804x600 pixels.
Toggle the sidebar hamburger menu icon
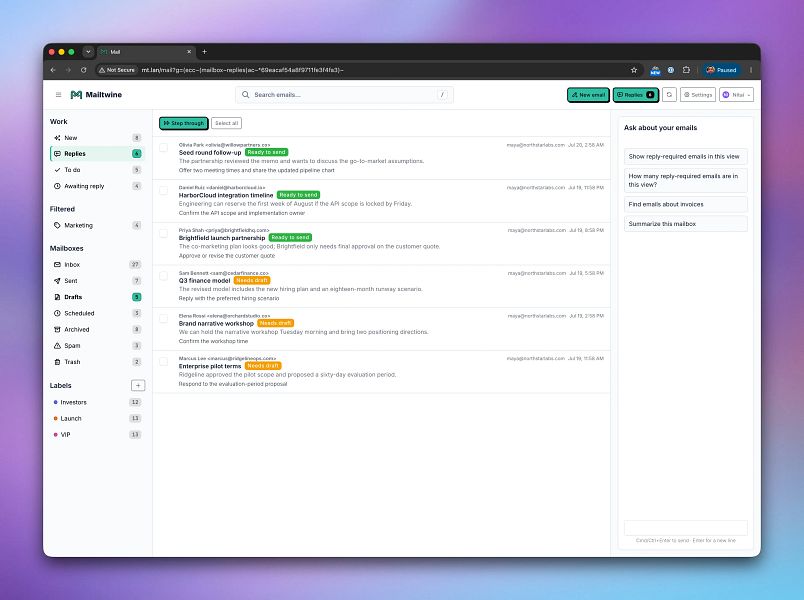point(58,95)
